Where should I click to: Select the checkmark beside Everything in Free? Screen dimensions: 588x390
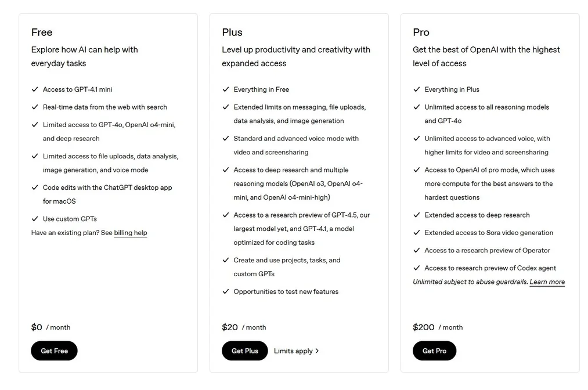226,89
